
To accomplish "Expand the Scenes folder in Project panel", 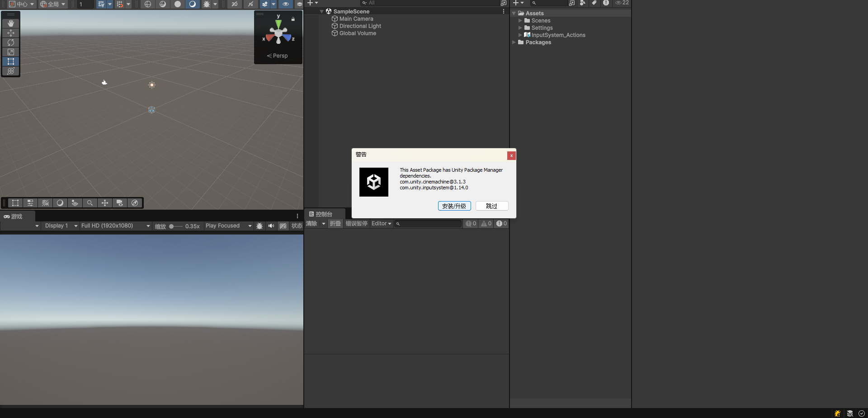I will coord(520,20).
